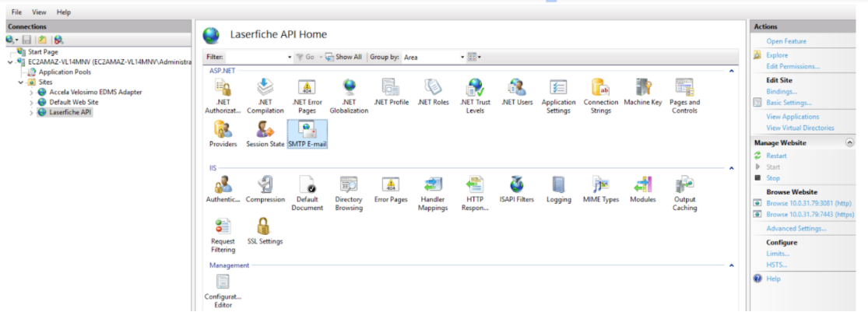Open the Pages and Controls feature

[x=685, y=96]
